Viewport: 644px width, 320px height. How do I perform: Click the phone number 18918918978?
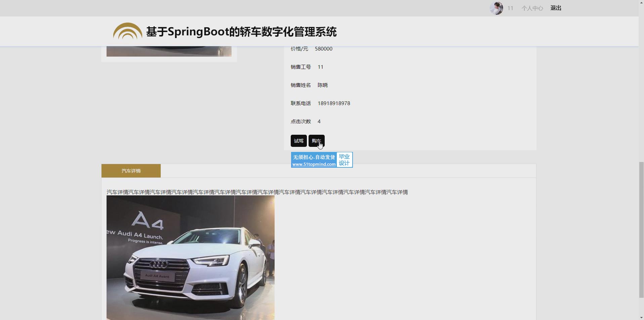coord(334,103)
